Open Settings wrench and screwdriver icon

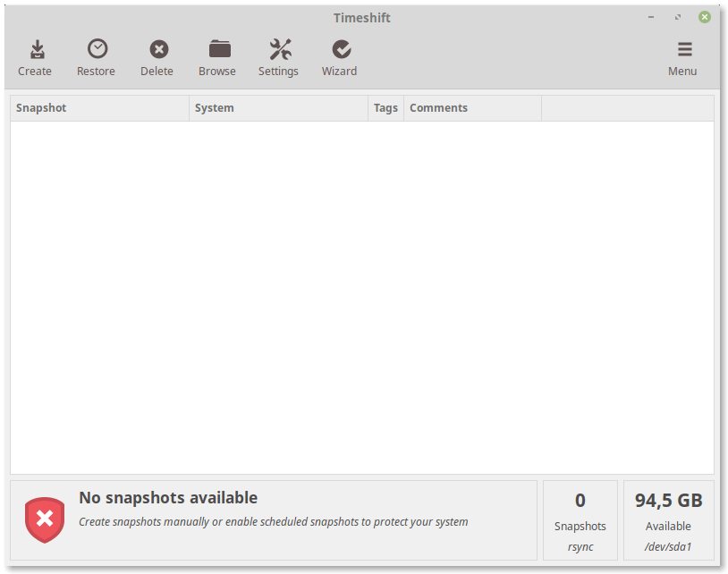click(281, 49)
